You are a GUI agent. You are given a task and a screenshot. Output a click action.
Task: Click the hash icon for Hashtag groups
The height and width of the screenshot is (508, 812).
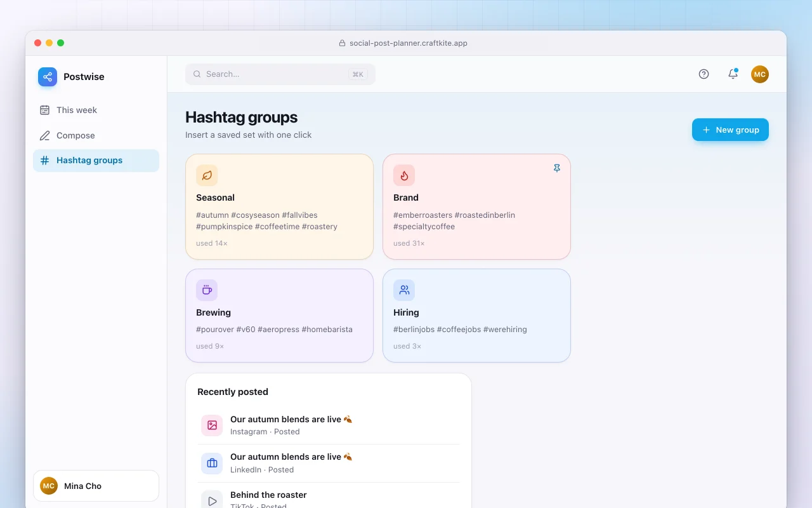(x=44, y=161)
